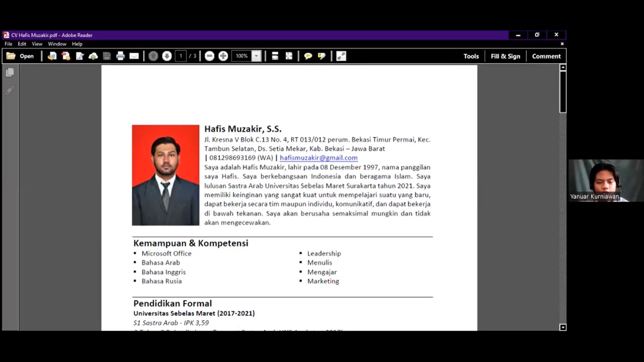Open the File menu
The width and height of the screenshot is (644, 362).
9,44
